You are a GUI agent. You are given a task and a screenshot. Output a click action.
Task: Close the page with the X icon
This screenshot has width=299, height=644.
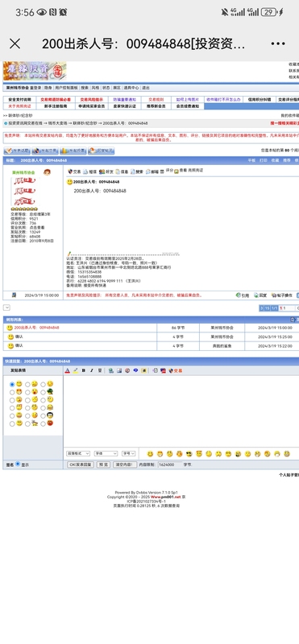tap(15, 44)
